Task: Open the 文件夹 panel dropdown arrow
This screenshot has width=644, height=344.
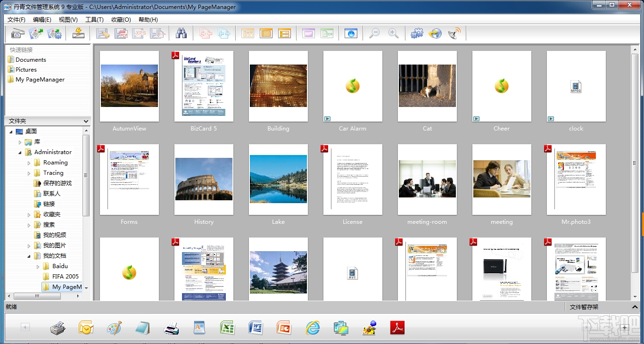Action: point(86,121)
